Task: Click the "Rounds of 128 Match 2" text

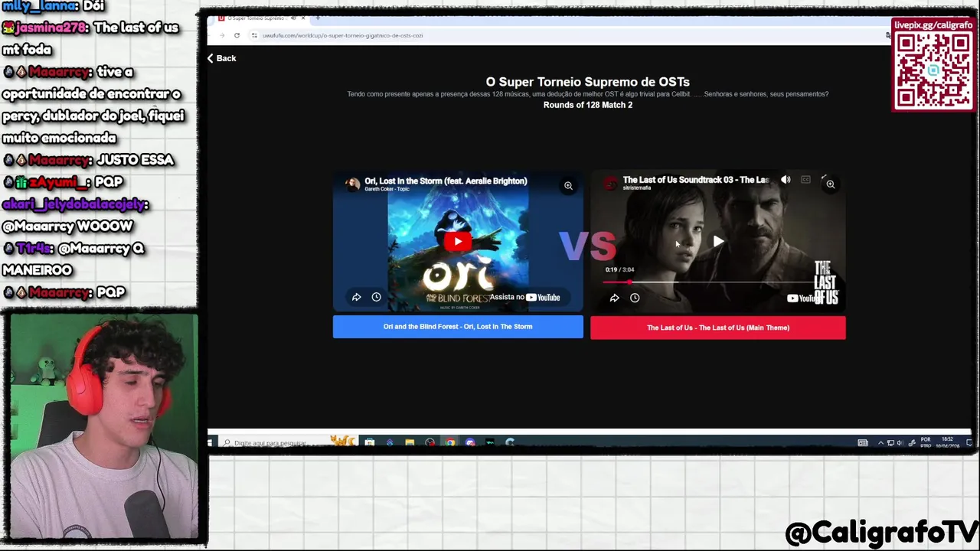Action: (588, 105)
